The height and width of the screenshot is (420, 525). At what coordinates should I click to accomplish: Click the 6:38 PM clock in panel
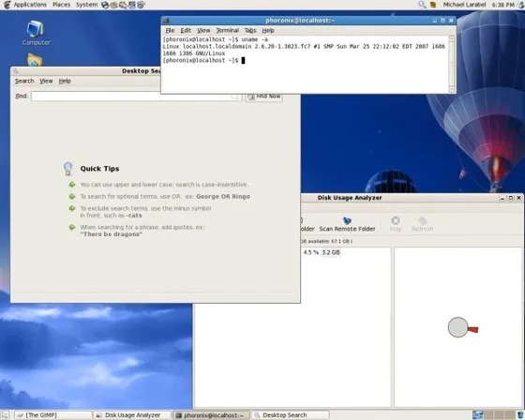(x=502, y=5)
